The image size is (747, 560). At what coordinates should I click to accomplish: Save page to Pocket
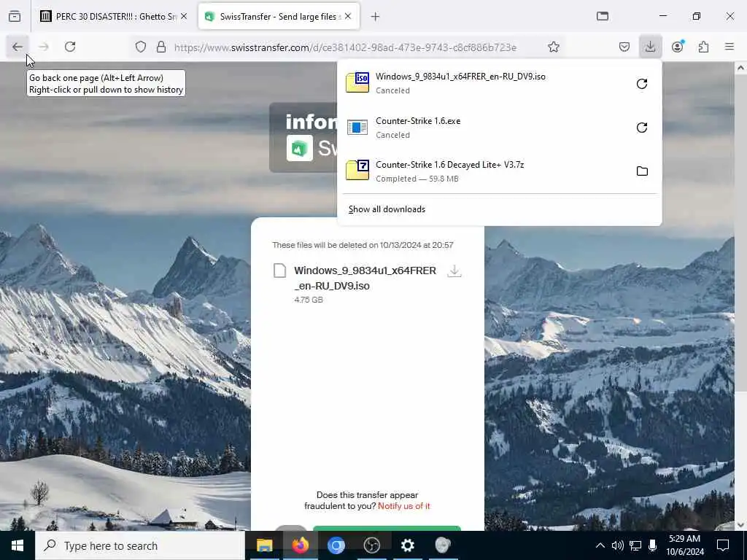pyautogui.click(x=624, y=47)
